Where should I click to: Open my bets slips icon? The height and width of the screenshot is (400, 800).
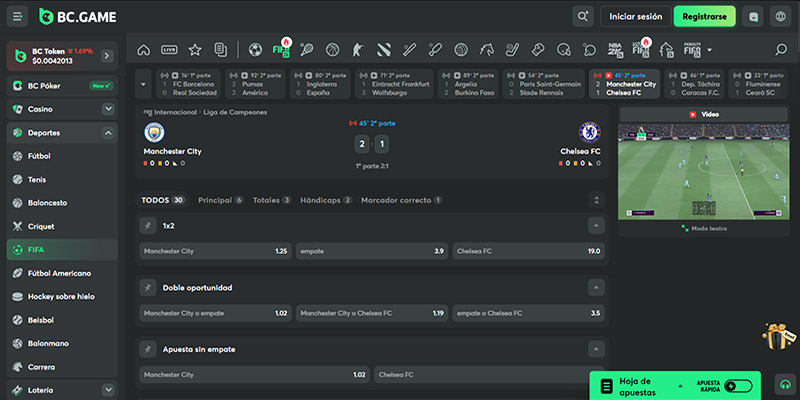pos(220,49)
